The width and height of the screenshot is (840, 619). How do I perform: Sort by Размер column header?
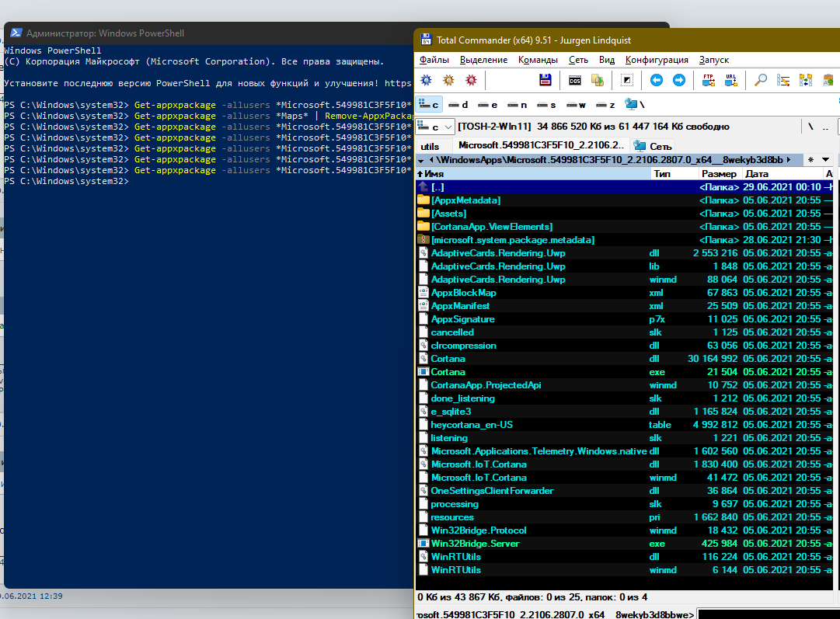tap(719, 173)
